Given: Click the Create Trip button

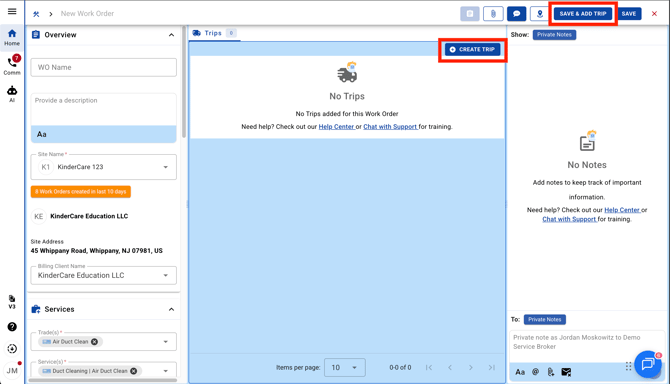Looking at the screenshot, I should pos(472,50).
